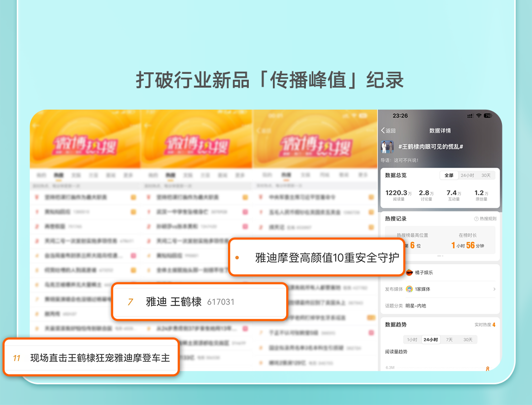Tap the battery indicator showing 76
Viewport: 532px width, 405px height.
pyautogui.click(x=487, y=115)
